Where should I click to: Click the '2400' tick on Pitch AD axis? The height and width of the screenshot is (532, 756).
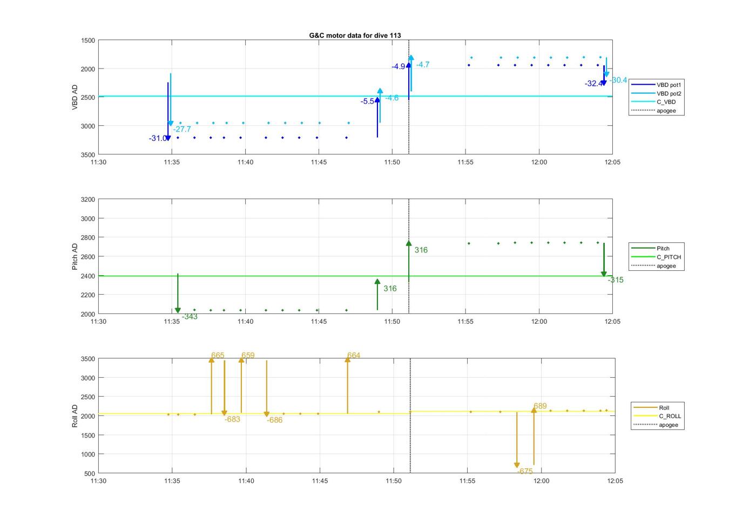tap(88, 276)
